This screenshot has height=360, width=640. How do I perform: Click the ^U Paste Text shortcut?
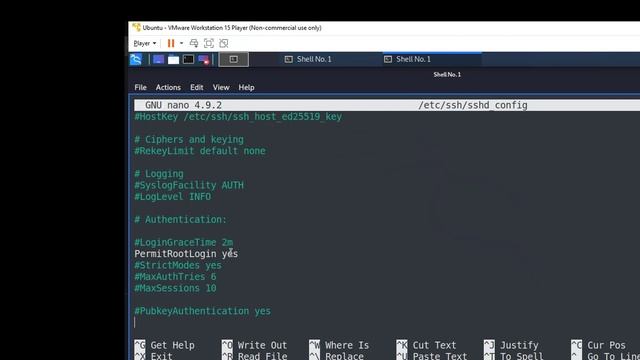[x=432, y=356]
